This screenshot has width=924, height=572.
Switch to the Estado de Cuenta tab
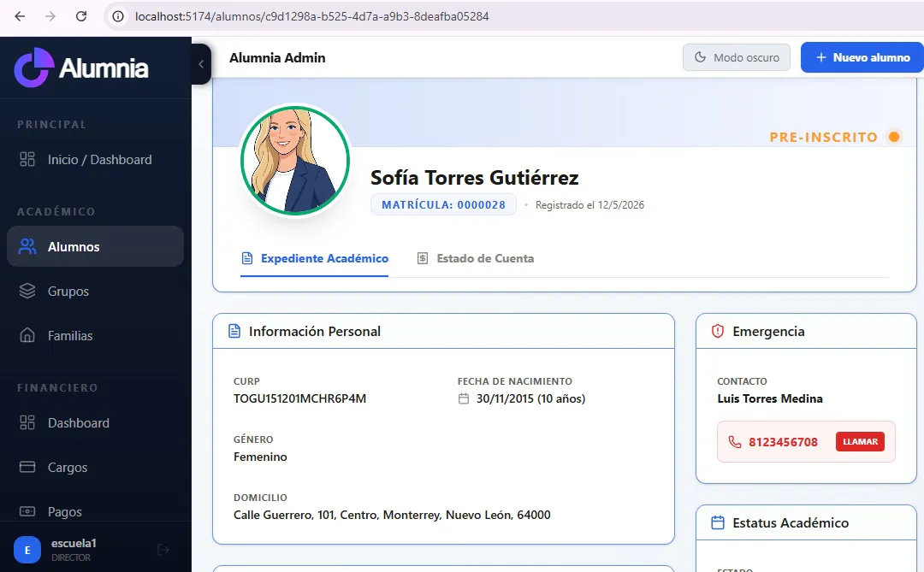point(475,258)
